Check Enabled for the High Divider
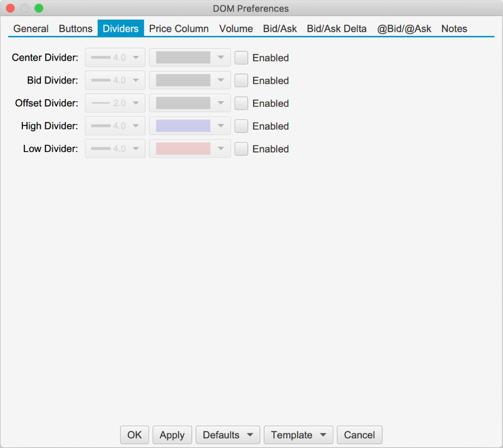The height and width of the screenshot is (448, 503). (x=241, y=126)
